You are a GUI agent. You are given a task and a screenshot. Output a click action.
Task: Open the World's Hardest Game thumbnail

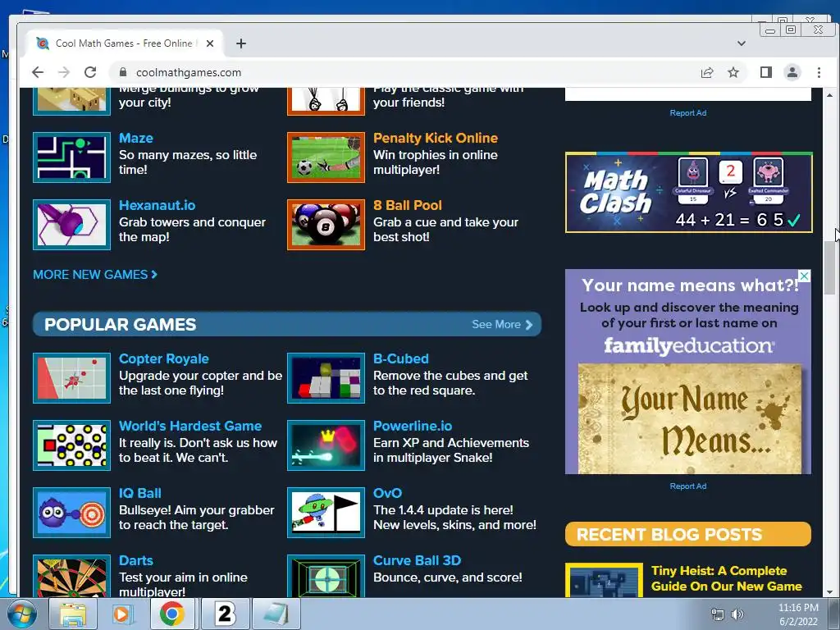[x=72, y=445]
